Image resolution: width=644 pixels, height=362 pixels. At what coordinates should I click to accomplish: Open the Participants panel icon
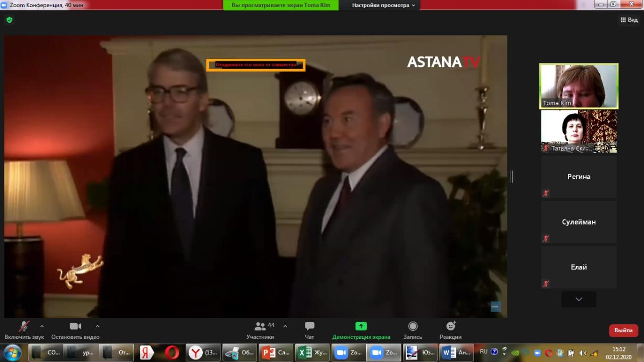(x=260, y=326)
